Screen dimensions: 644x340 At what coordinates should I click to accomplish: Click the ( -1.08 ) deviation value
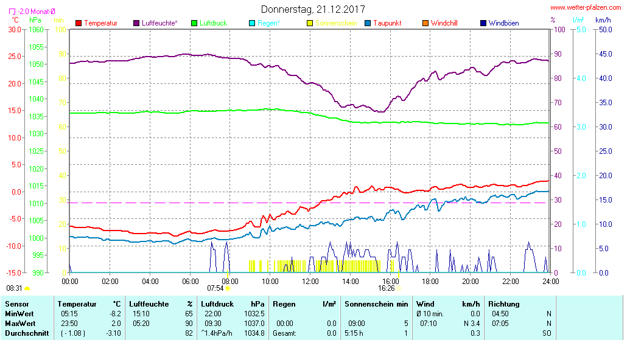73,333
